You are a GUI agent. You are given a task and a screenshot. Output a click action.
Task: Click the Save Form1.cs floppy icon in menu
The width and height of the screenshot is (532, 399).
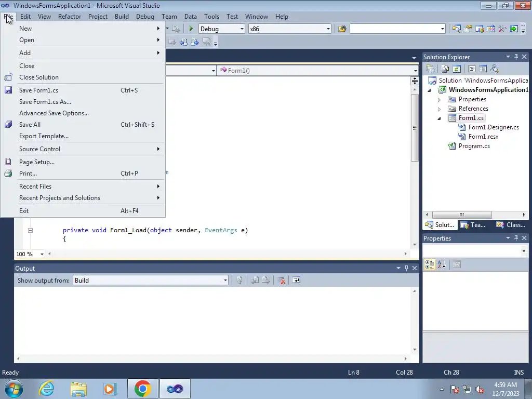coord(8,90)
